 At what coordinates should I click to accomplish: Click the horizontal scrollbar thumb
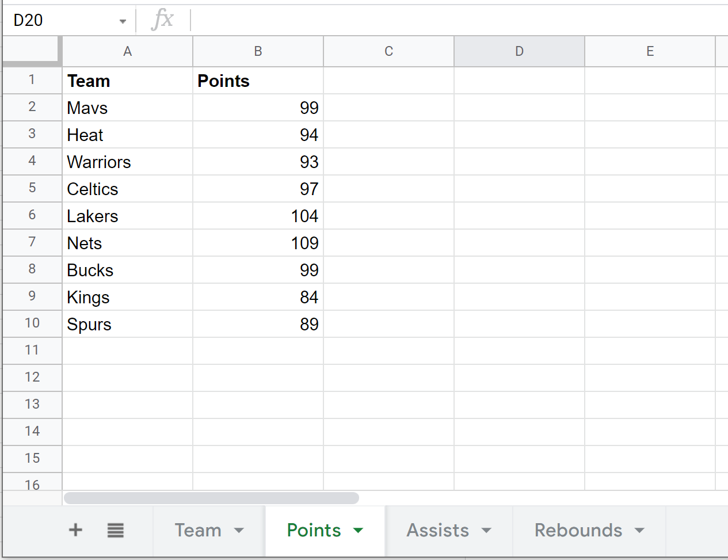[x=211, y=498]
